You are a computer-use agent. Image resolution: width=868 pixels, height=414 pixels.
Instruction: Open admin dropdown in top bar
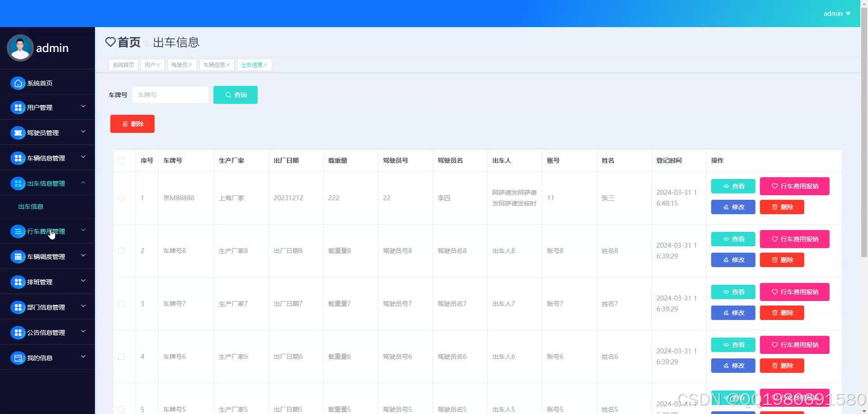pos(837,14)
